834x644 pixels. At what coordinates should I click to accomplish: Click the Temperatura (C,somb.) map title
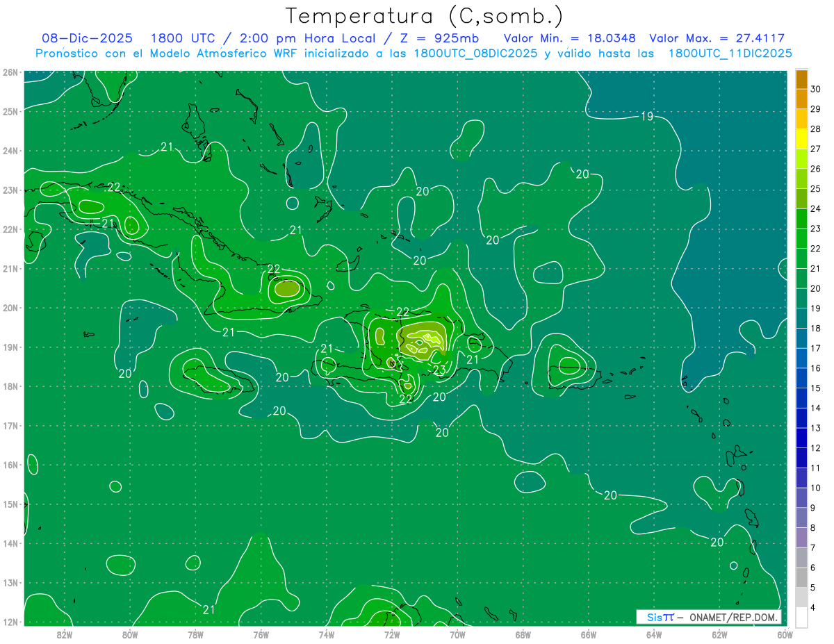[424, 16]
